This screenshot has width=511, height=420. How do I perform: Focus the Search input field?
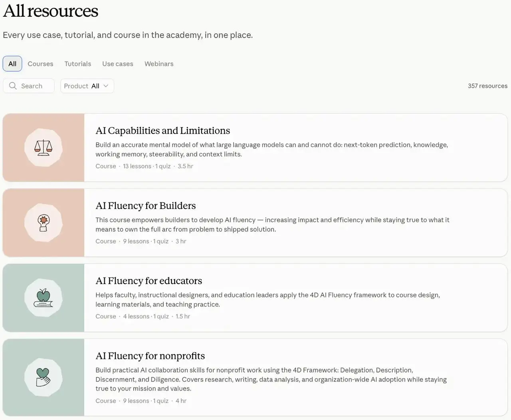(x=29, y=86)
